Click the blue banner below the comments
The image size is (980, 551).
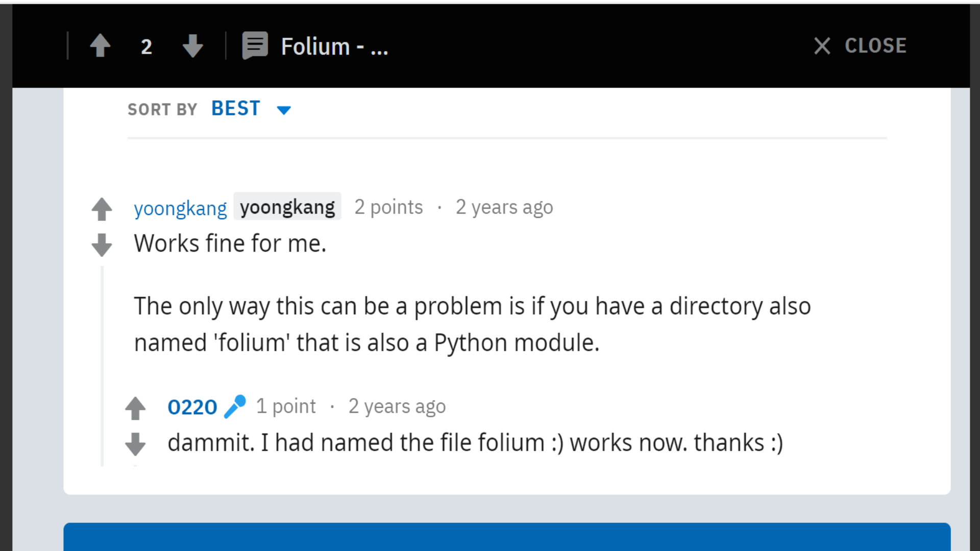[507, 537]
